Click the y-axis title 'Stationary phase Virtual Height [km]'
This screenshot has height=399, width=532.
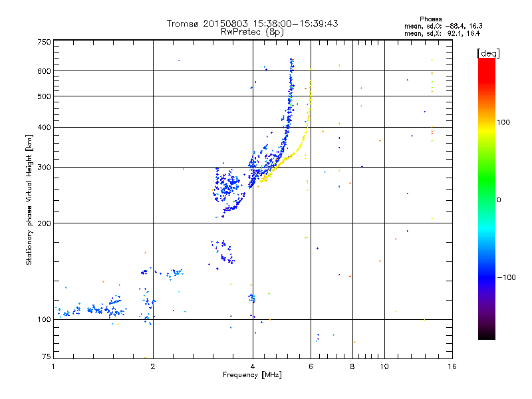(29, 199)
